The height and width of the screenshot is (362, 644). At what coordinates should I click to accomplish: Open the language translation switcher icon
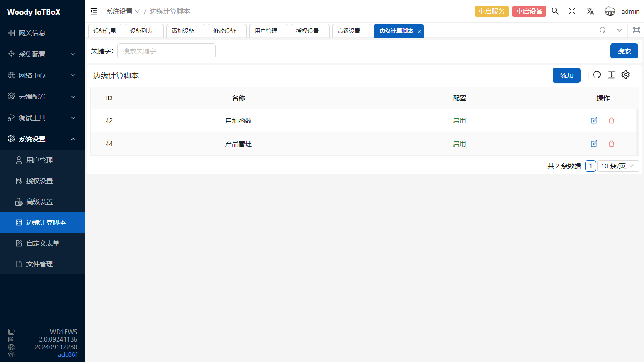pos(590,11)
